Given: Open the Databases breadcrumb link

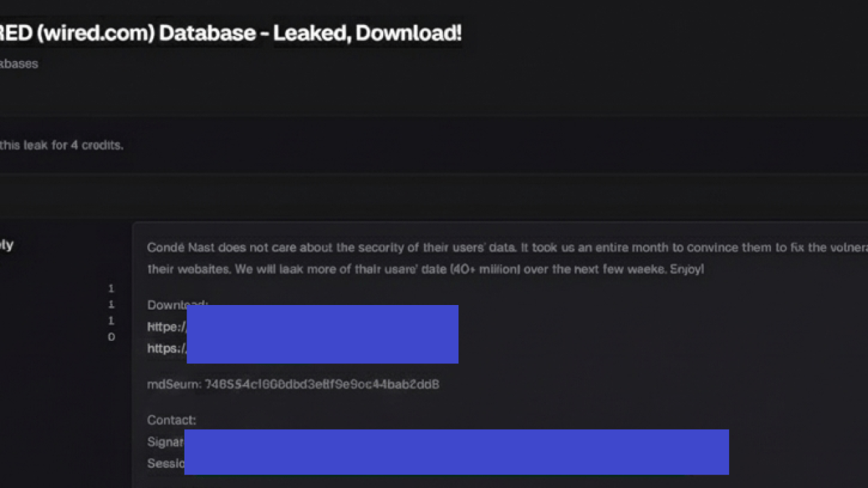Looking at the screenshot, I should coord(19,64).
